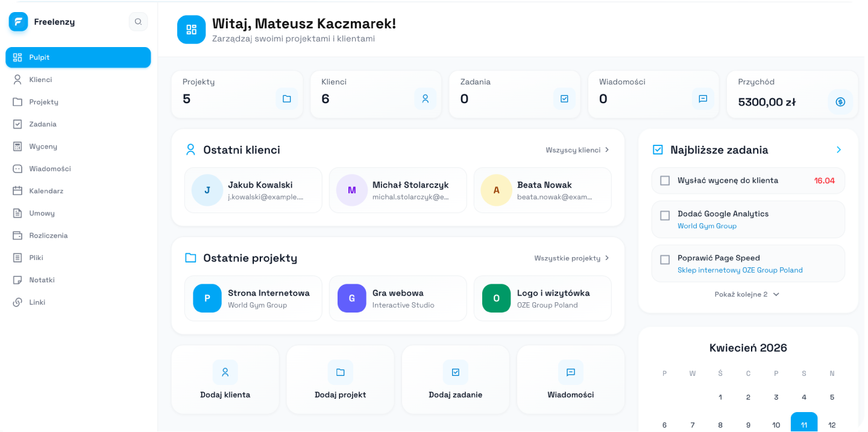The image size is (868, 432).
Task: Click the person icon on the Klienci card
Action: coord(425,98)
